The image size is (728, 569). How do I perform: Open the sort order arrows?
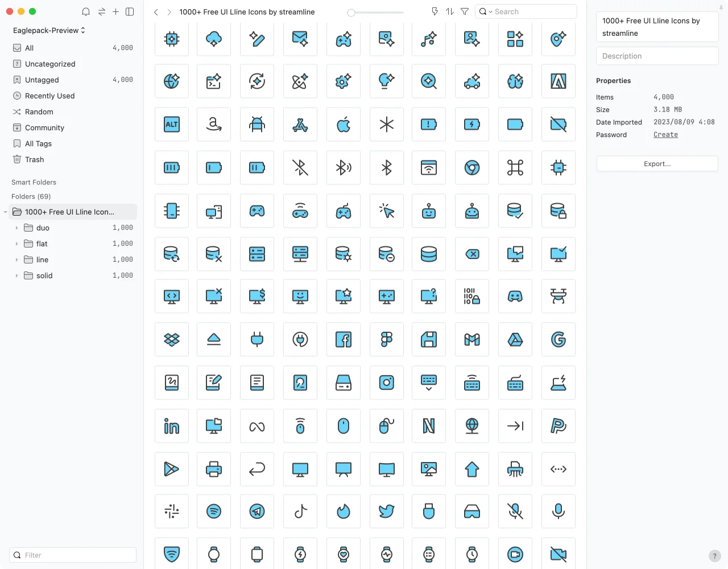[x=450, y=11]
